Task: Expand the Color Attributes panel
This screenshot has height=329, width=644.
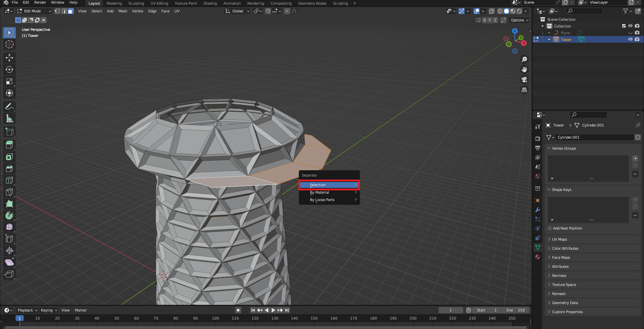Action: (593, 248)
